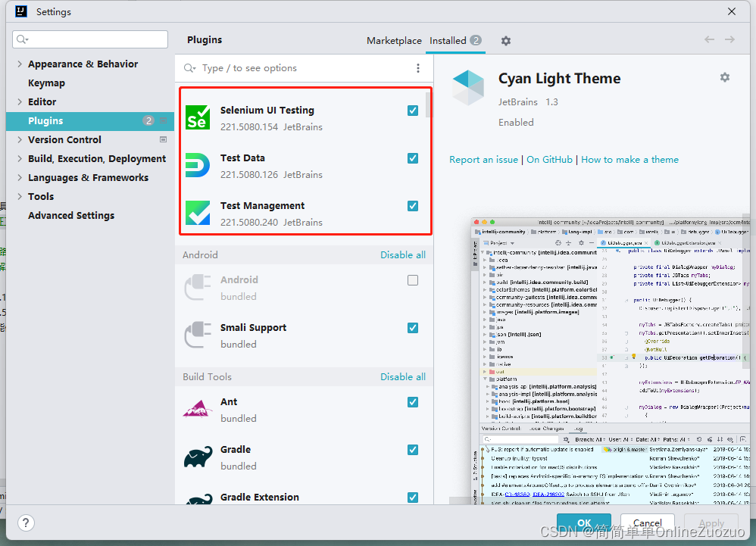Click the IntelliJ logo in the title bar
The height and width of the screenshot is (546, 756).
pos(21,11)
